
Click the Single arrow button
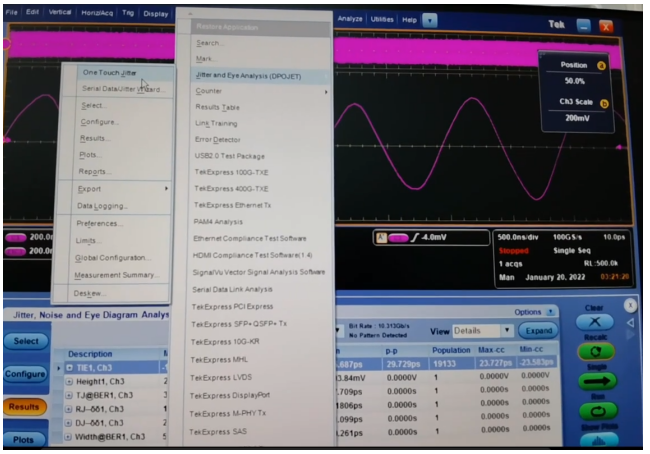597,381
